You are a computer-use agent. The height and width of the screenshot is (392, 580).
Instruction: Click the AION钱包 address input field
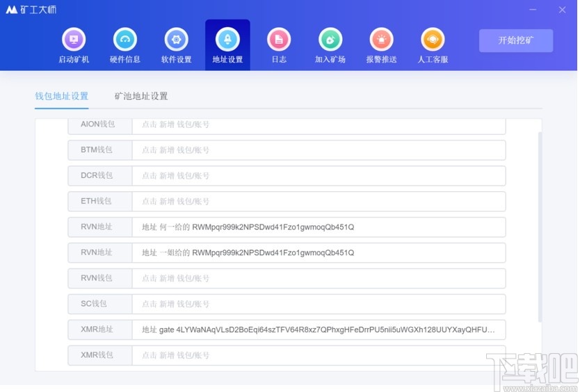(x=319, y=125)
